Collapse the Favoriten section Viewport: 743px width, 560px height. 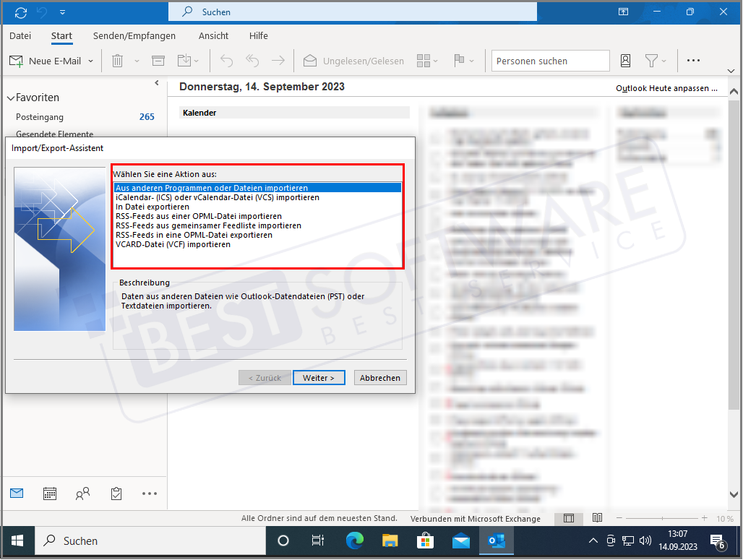(x=10, y=97)
